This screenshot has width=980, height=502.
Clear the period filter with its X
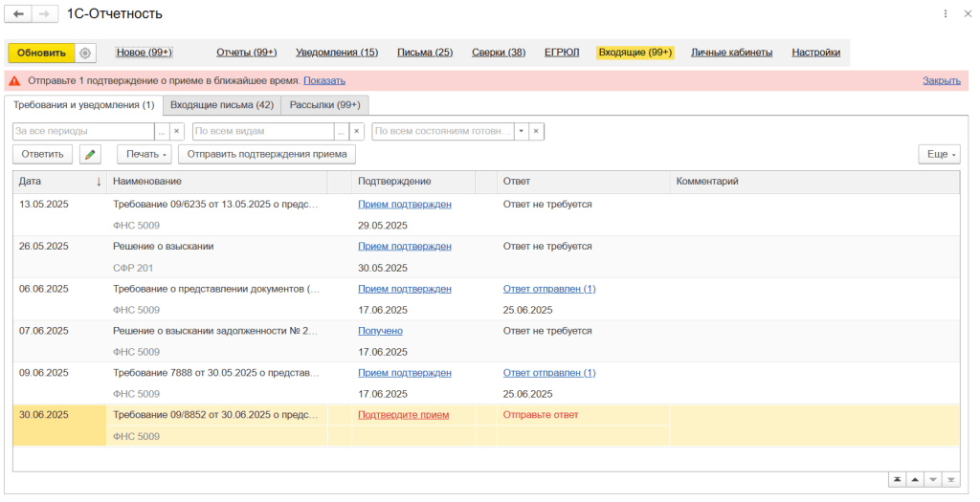point(178,131)
